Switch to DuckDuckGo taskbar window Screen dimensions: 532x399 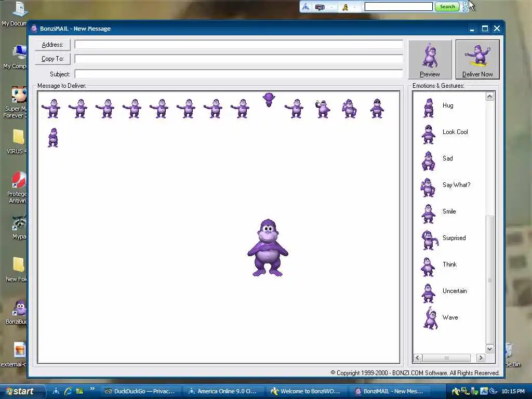(140, 391)
